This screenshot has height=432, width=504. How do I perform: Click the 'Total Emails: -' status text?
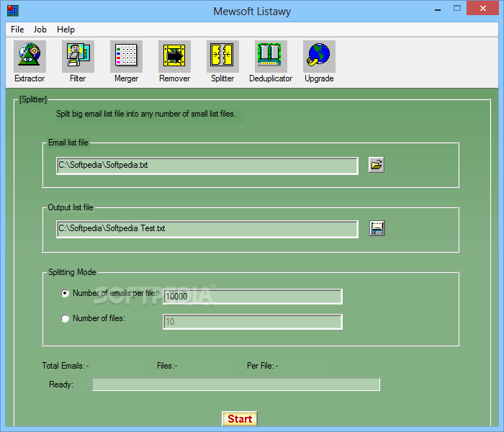(66, 366)
